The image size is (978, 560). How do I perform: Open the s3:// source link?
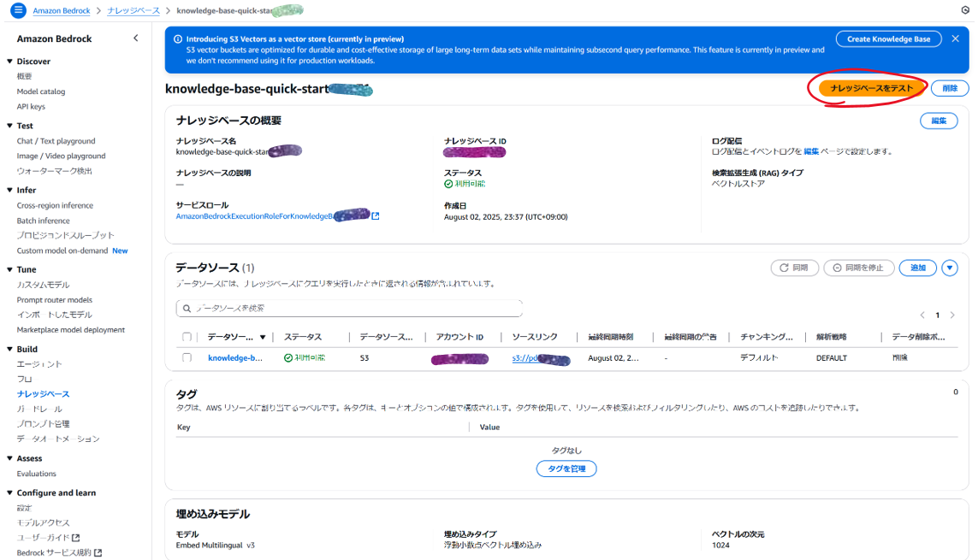(525, 358)
